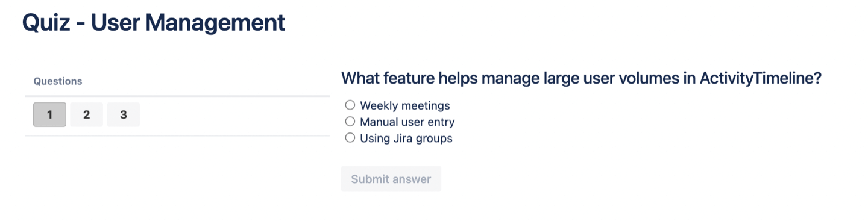The image size is (868, 221).
Task: Pick the Using Jira groups radio circle
Action: [x=350, y=138]
